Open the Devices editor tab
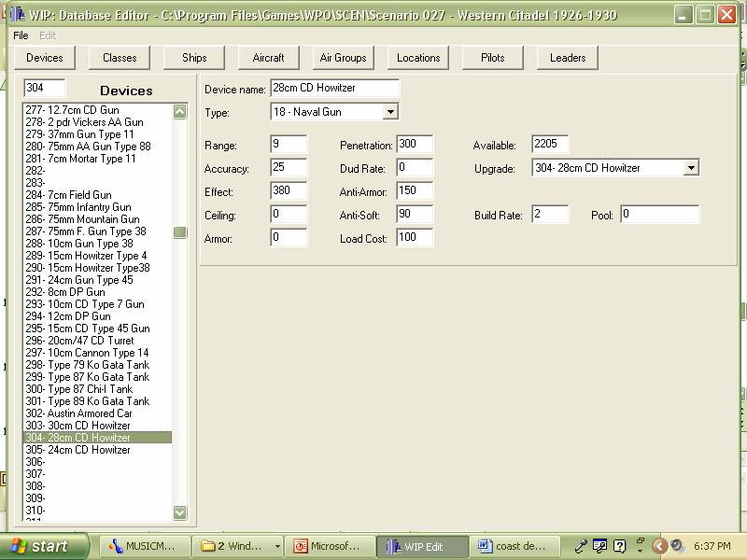The height and width of the screenshot is (560, 747). 44,58
